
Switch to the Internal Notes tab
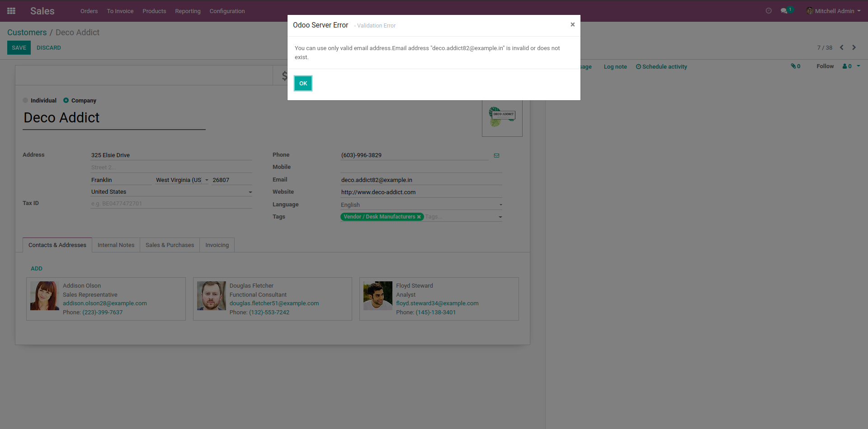pyautogui.click(x=116, y=245)
